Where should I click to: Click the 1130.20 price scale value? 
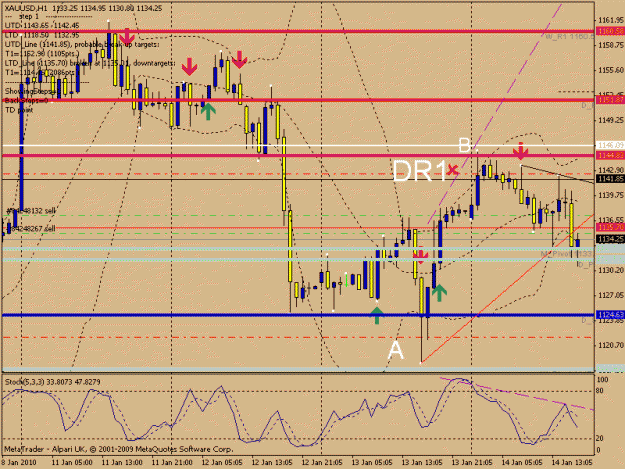coord(611,270)
